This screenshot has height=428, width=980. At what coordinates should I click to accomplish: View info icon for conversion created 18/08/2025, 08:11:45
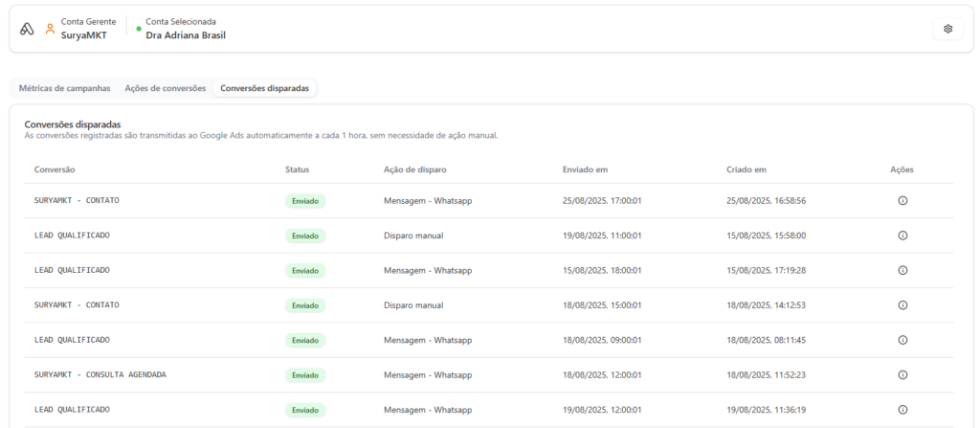click(x=902, y=340)
